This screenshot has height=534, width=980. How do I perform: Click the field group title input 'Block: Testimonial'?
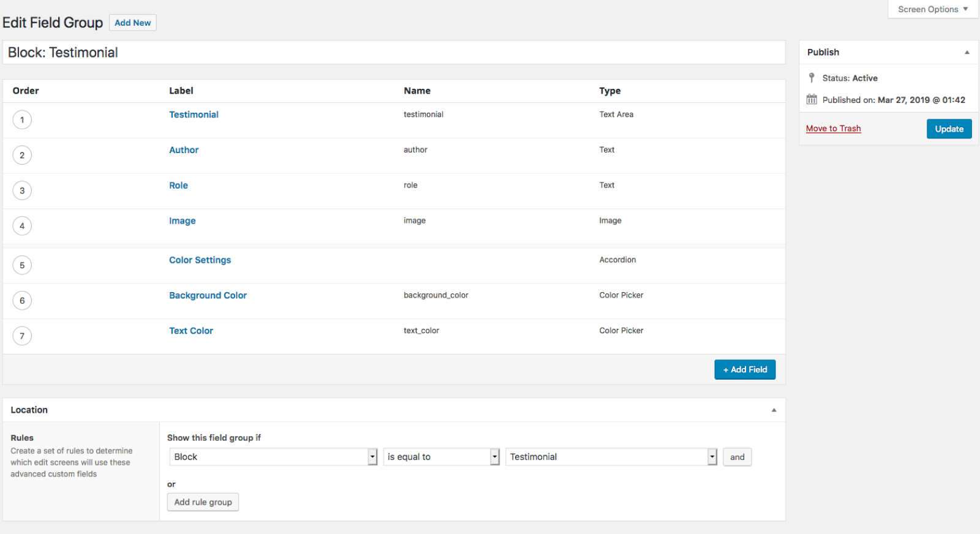[394, 53]
